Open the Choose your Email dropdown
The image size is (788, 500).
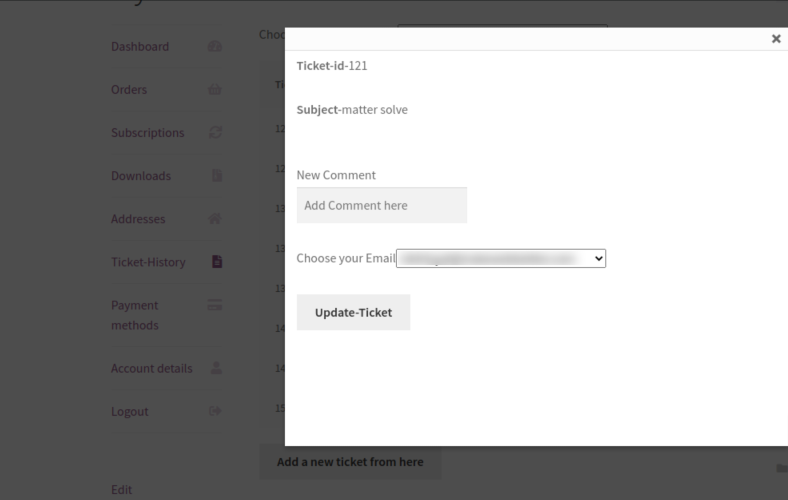click(x=501, y=258)
